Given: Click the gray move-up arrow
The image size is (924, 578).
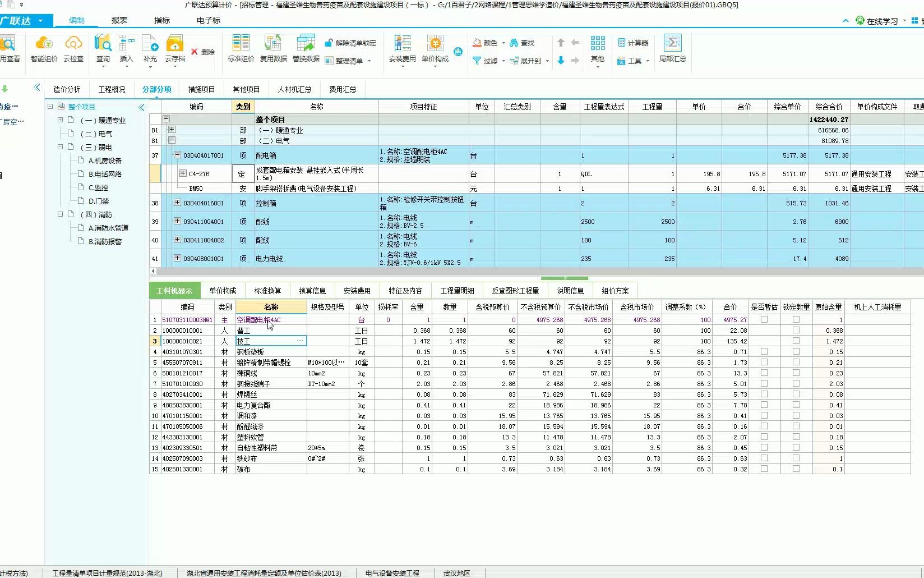Looking at the screenshot, I should [x=561, y=43].
